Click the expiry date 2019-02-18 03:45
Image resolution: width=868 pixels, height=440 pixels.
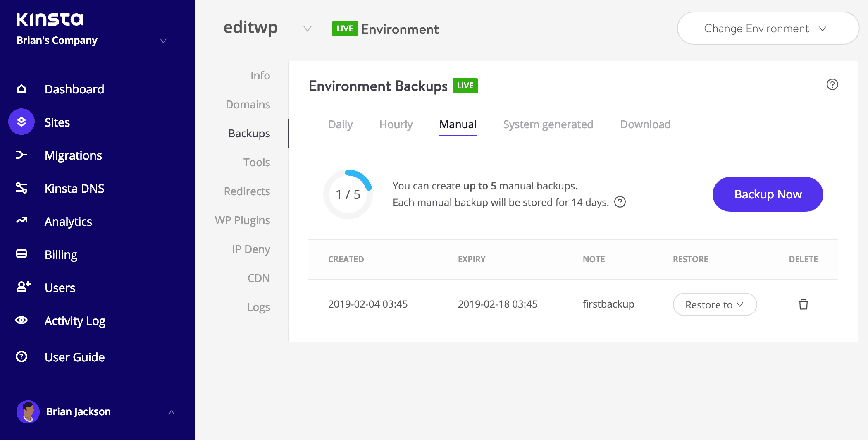[498, 304]
